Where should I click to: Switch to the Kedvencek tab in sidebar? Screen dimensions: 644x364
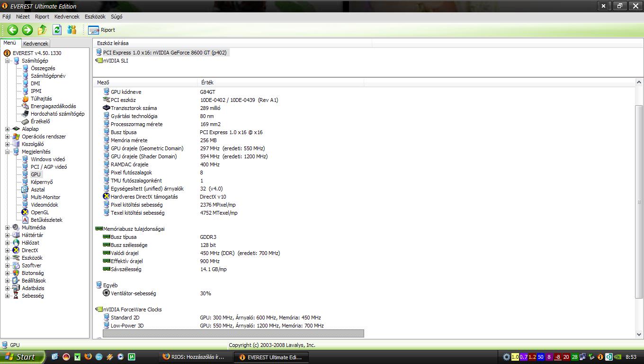tap(36, 43)
